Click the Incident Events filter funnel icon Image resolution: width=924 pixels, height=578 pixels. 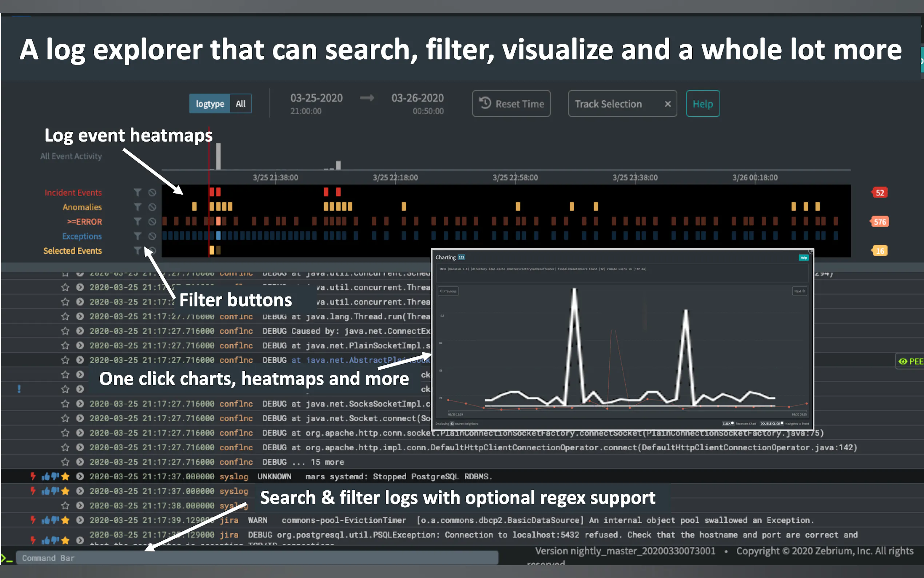138,192
